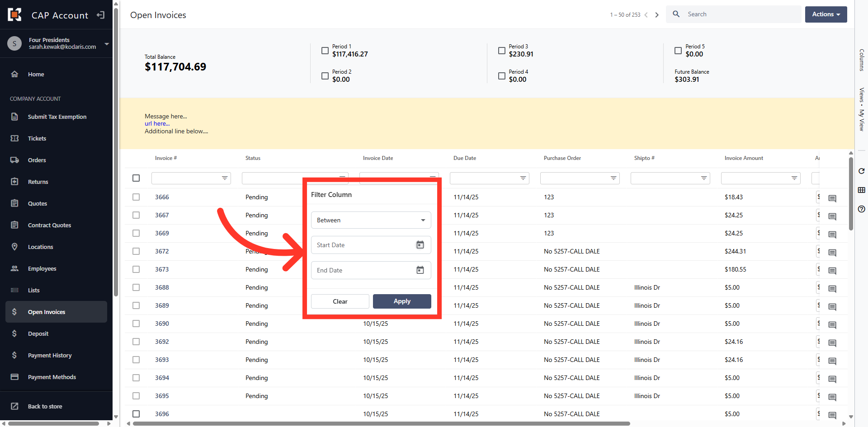Open the Views My View side panel
The image size is (868, 427).
[x=862, y=109]
